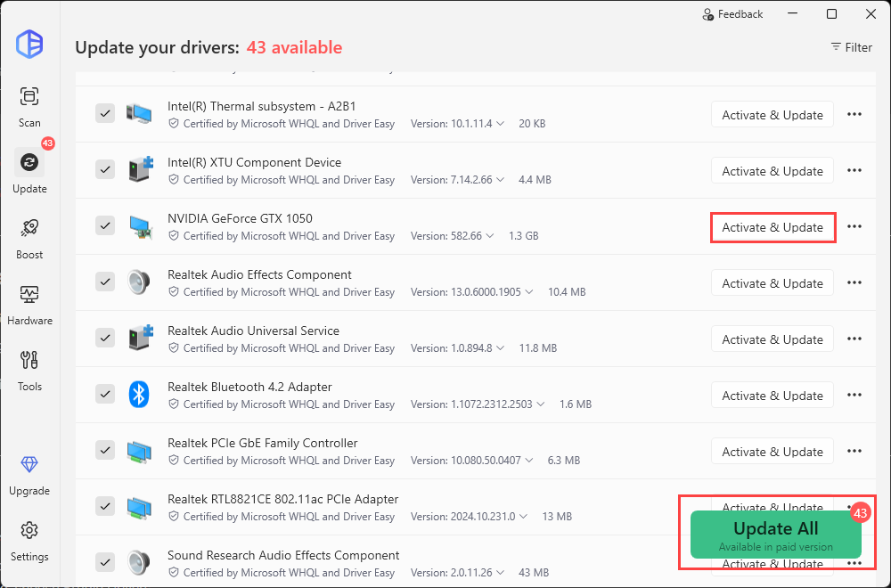Uncheck Realtek RTL8821CE PCIe Adapter checkbox
This screenshot has width=891, height=588.
click(105, 506)
